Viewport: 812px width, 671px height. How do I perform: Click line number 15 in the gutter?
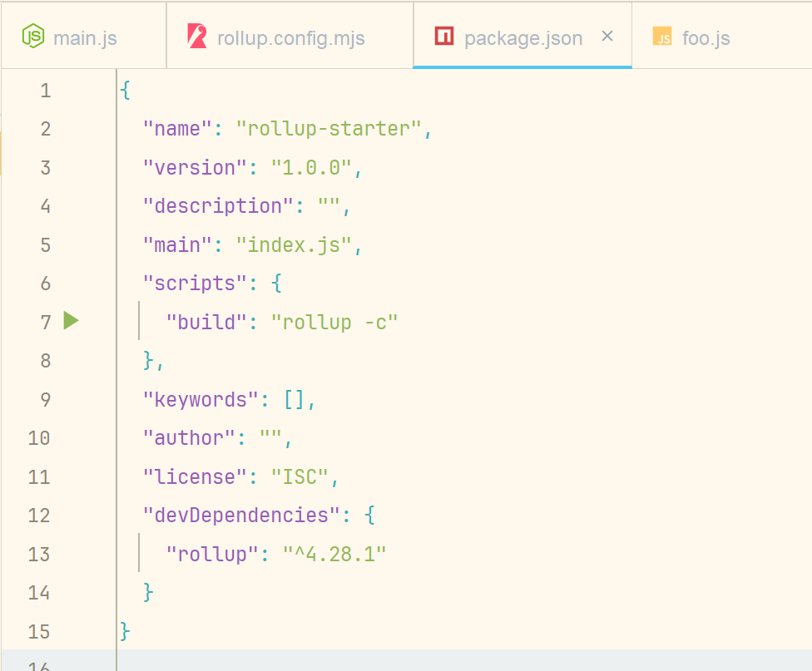click(39, 632)
